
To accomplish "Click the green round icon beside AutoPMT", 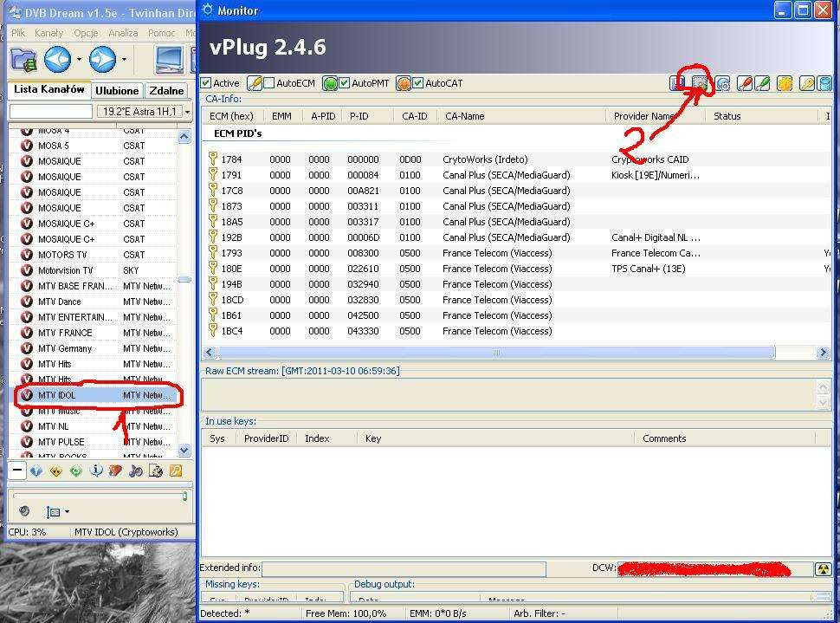I will 331,83.
